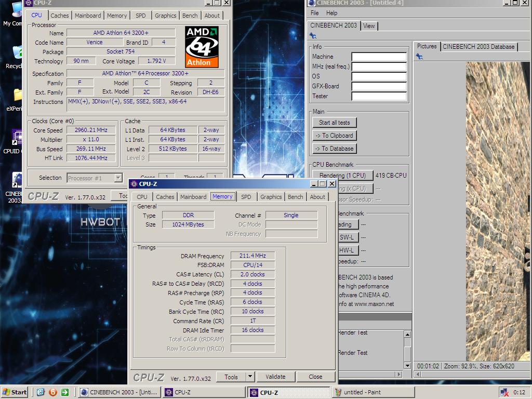Click the system clock showing 0:12

coord(519,392)
